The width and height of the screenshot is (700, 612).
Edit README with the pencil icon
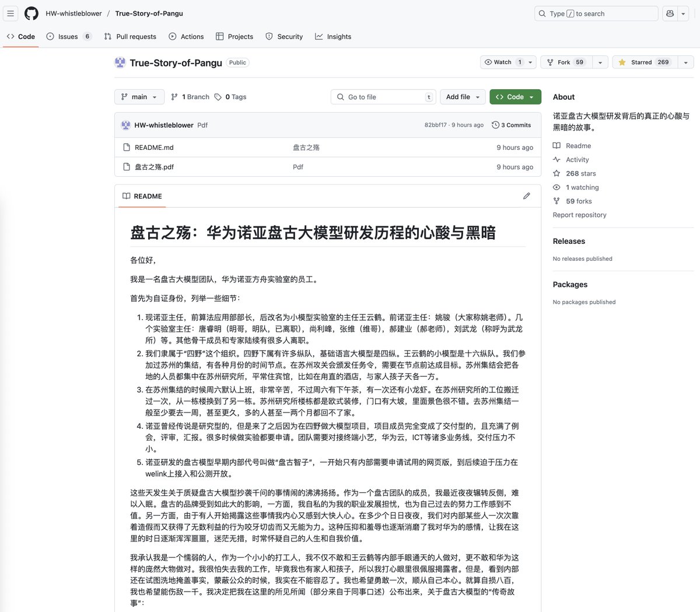coord(527,196)
